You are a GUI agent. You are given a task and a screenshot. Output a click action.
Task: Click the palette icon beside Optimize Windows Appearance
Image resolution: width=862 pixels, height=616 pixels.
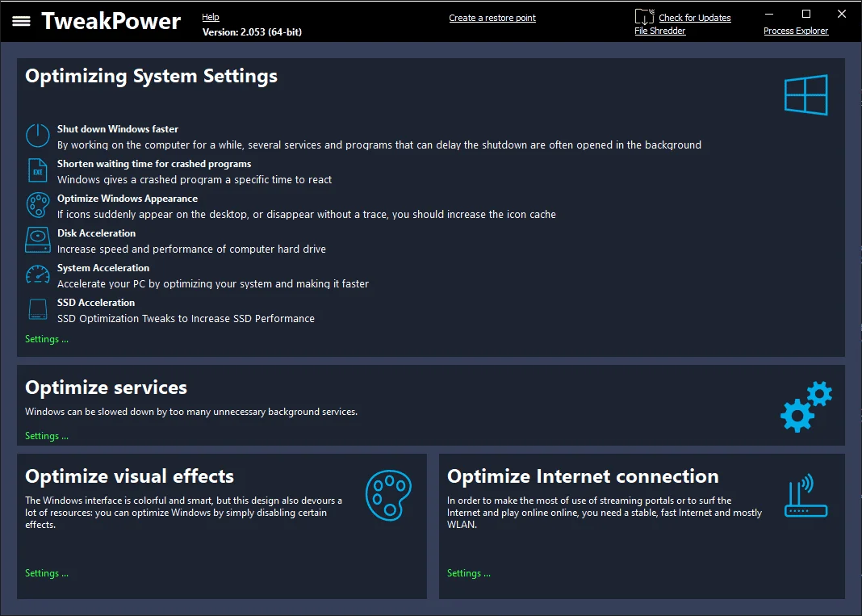(x=38, y=204)
